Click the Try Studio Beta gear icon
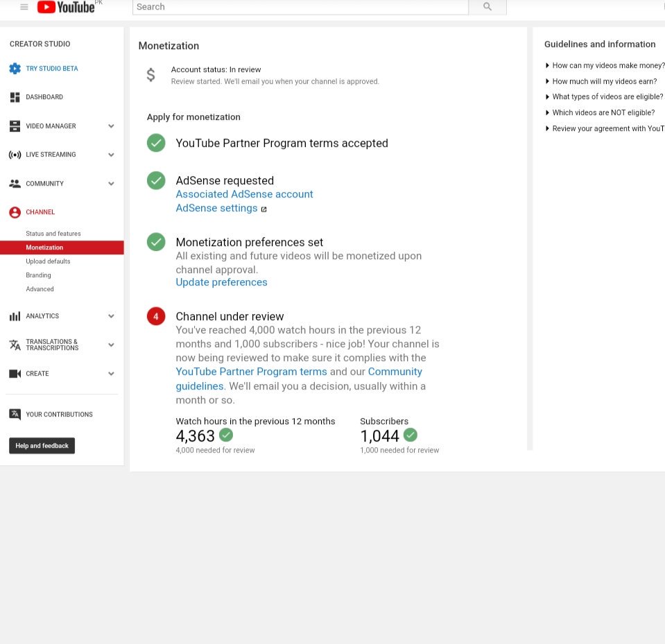This screenshot has width=665, height=644. 15,68
